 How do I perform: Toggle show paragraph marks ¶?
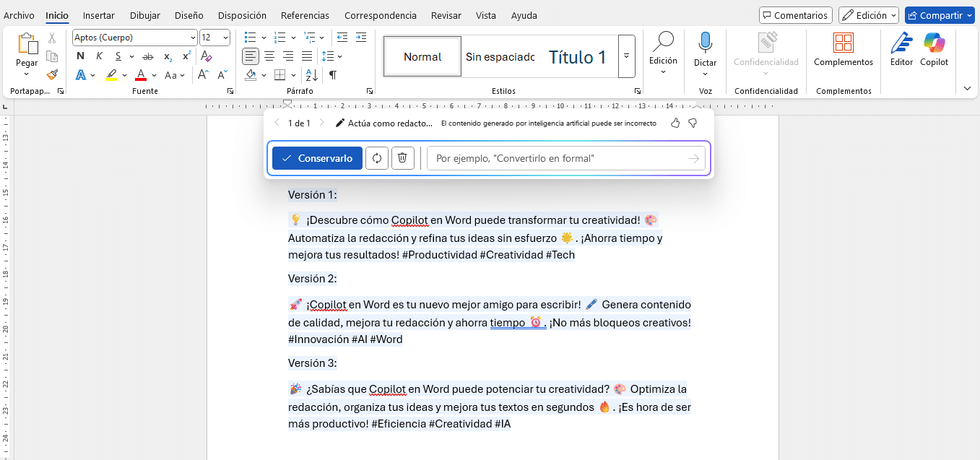332,75
